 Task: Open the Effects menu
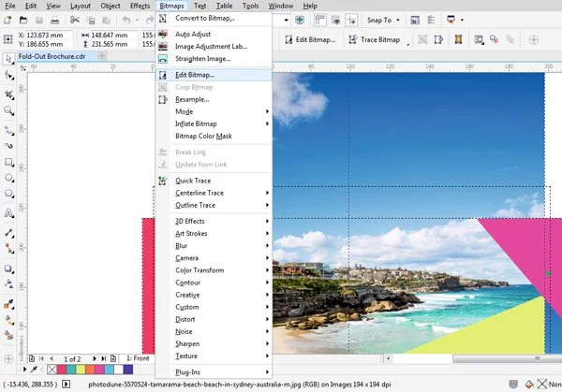point(140,7)
